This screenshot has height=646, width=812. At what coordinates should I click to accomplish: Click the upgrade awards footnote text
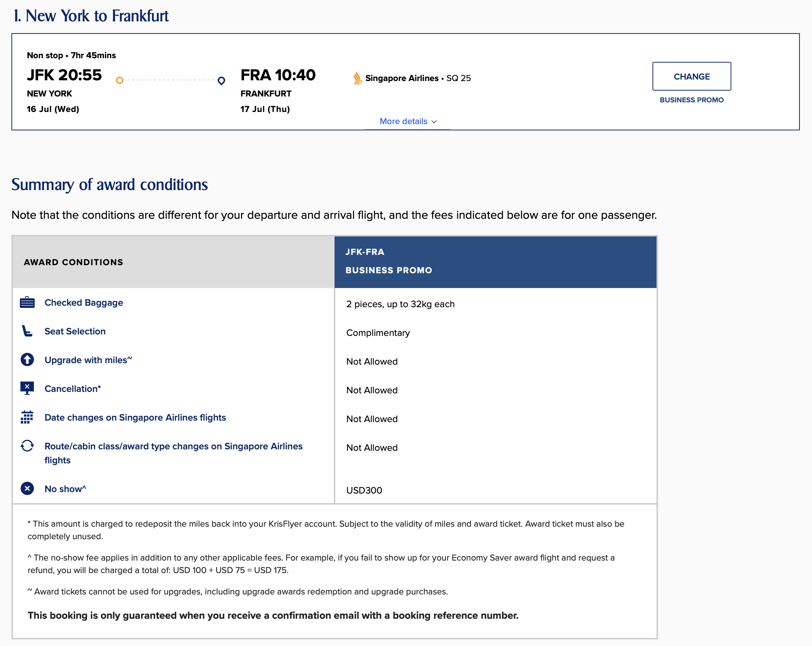238,591
